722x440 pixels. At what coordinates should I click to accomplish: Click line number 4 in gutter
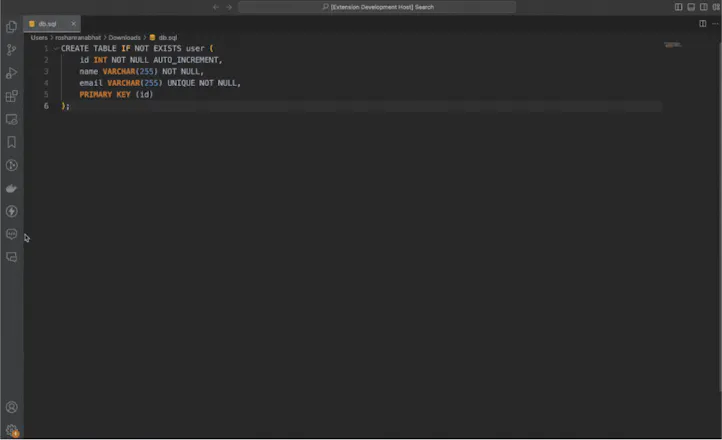point(46,83)
